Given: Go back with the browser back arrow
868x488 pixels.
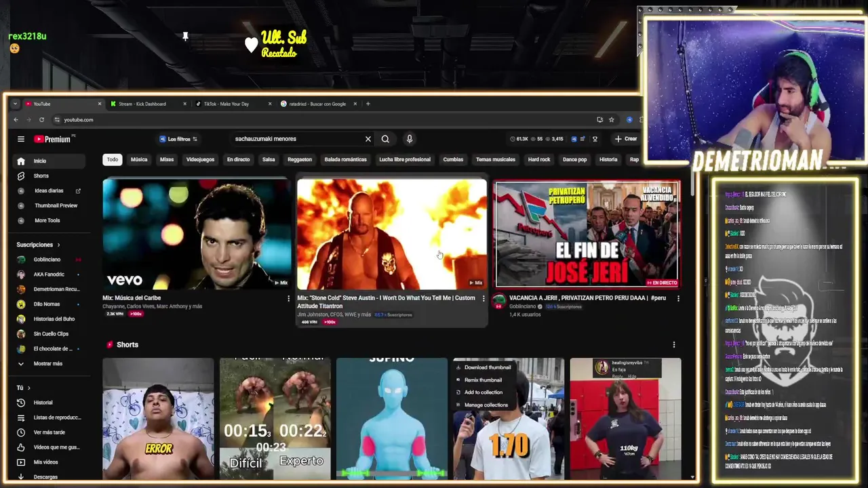Looking at the screenshot, I should coord(16,120).
